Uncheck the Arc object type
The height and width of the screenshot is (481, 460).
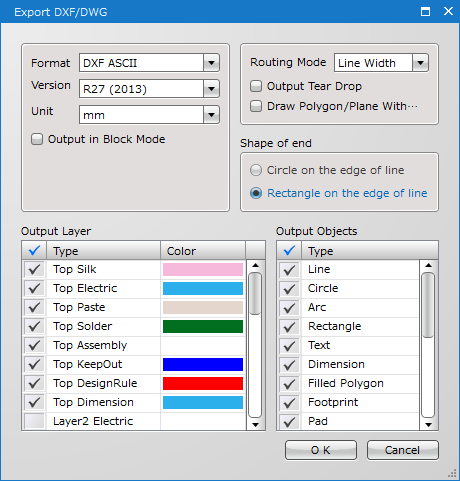(289, 307)
